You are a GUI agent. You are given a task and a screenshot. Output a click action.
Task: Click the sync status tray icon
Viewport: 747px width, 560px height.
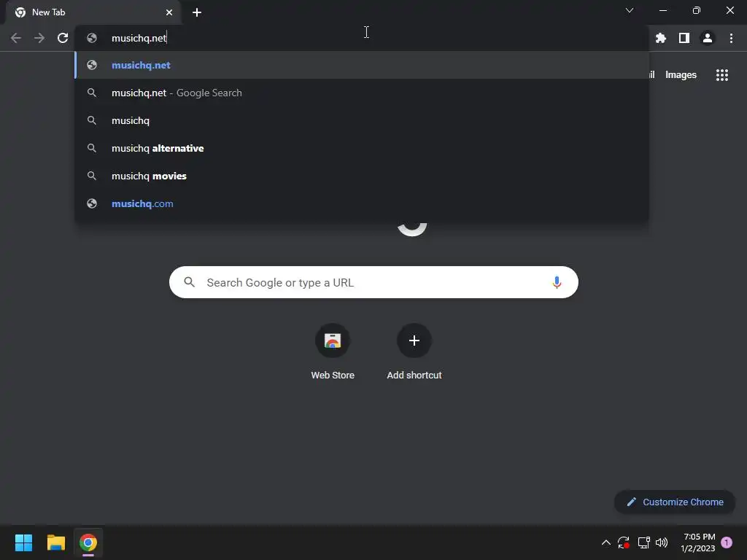[624, 542]
